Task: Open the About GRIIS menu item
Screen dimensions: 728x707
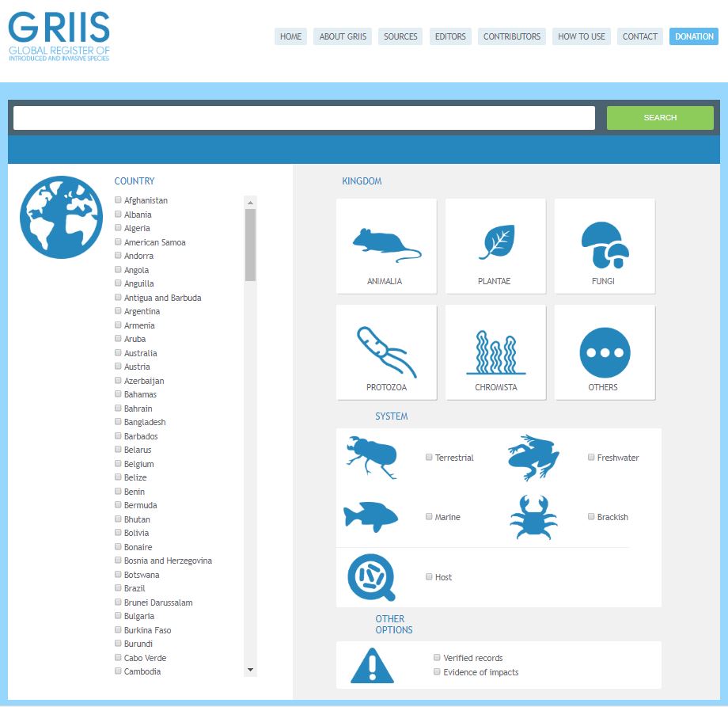Action: click(343, 36)
